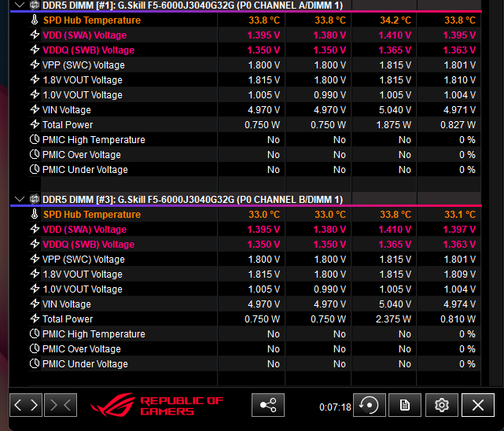Screen dimensions: 504x431
Task: Click the bolt icon beside DIMM #3 VIN Voltage
Action: click(35, 304)
